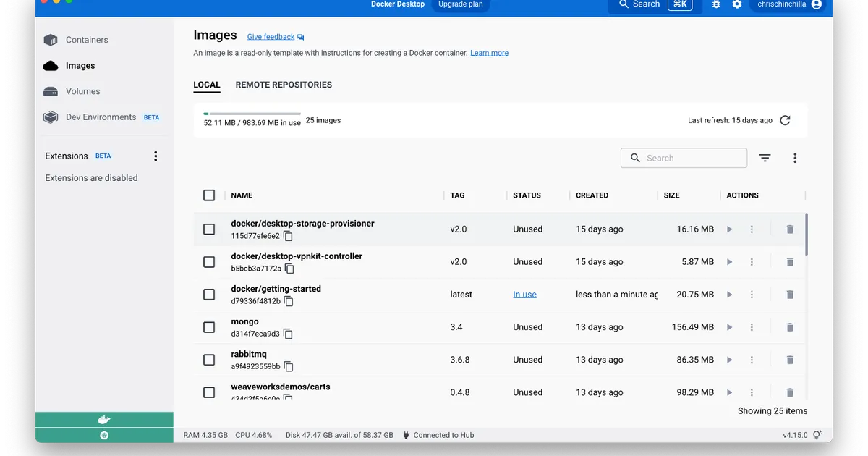Copy mongo image ID d314f7eca9d3
This screenshot has width=868, height=456.
pyautogui.click(x=288, y=334)
